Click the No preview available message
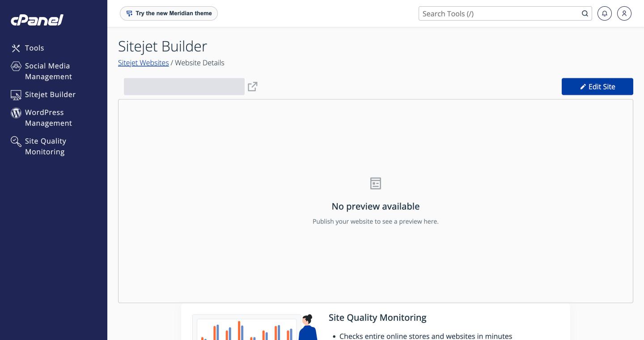The image size is (644, 340). (x=376, y=206)
